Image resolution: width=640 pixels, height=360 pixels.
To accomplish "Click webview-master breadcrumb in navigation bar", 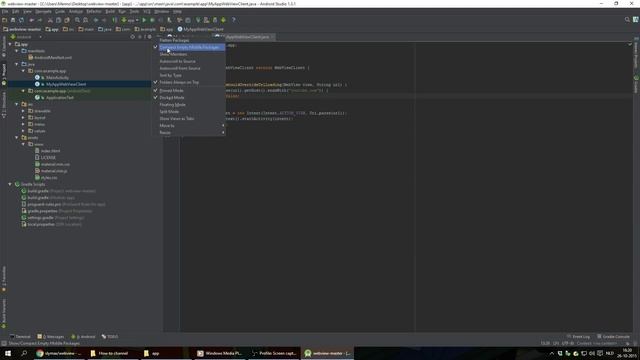I will click(22, 29).
